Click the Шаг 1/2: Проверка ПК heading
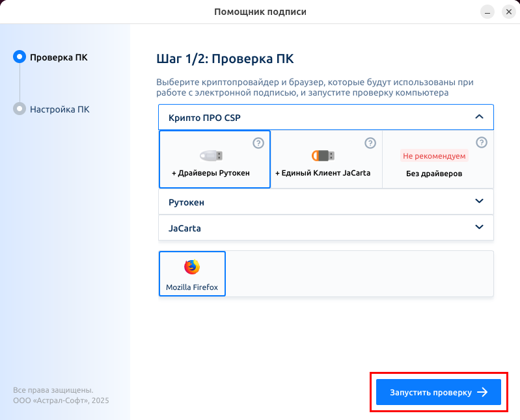 pos(225,59)
